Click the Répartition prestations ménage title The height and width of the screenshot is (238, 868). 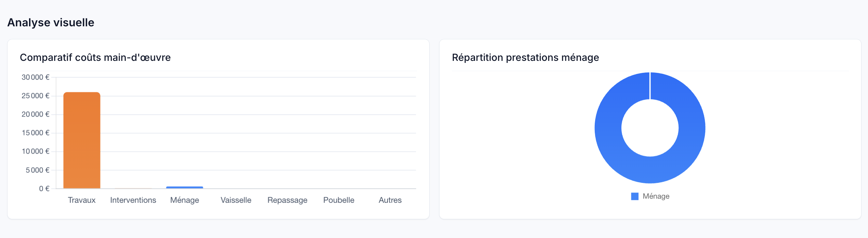[x=525, y=57]
